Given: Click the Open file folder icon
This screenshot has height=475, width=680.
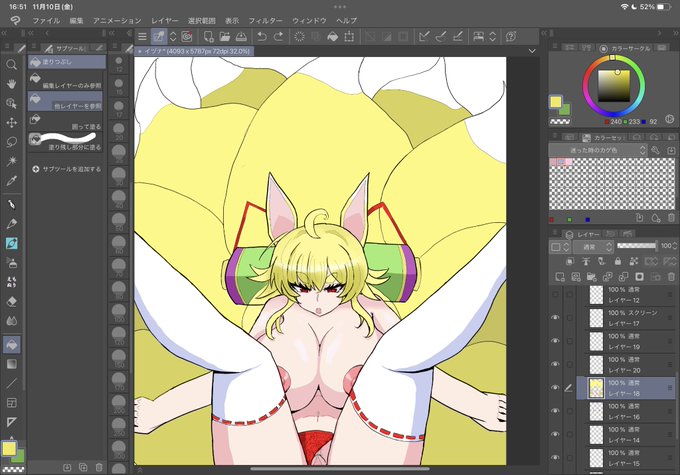Looking at the screenshot, I should pos(225,37).
